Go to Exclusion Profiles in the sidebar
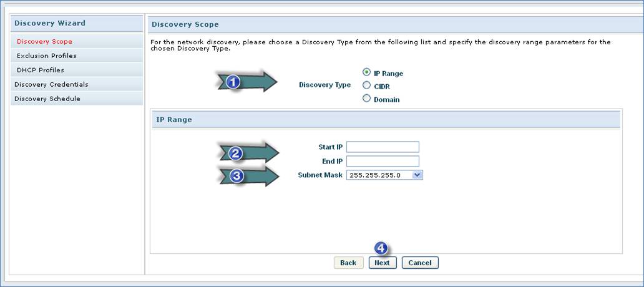Image resolution: width=644 pixels, height=287 pixels. coord(47,56)
